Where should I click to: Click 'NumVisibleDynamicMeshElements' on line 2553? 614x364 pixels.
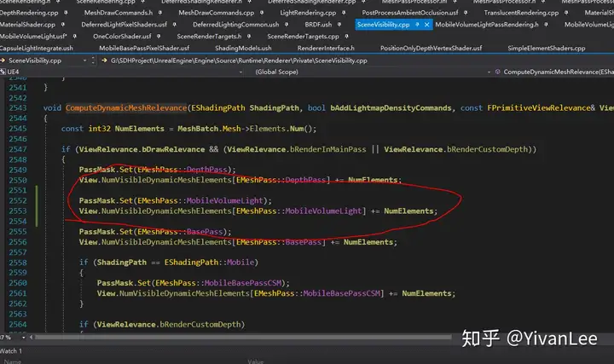click(x=166, y=211)
